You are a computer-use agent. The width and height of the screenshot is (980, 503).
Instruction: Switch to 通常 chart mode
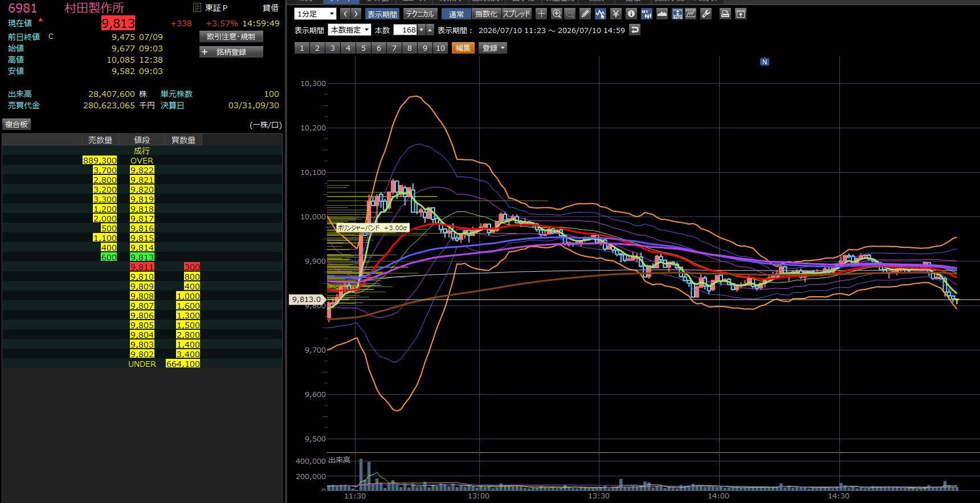pyautogui.click(x=456, y=14)
